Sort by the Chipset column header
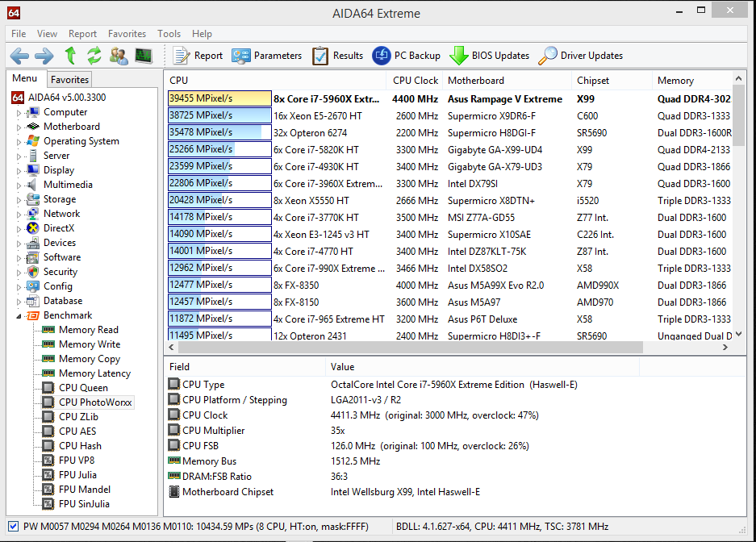This screenshot has width=756, height=542. [x=612, y=81]
